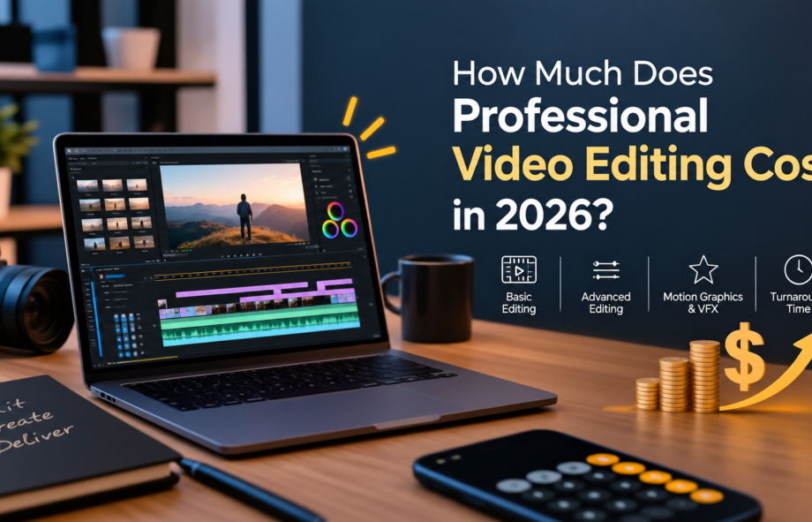Click the yellow "Video Editing" headline text
The height and width of the screenshot is (522, 812).
point(593,166)
